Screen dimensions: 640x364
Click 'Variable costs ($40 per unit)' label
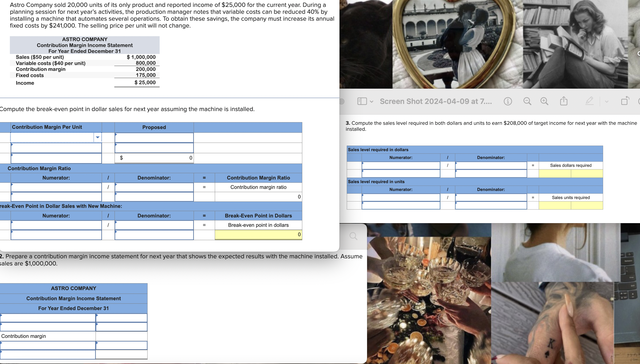pyautogui.click(x=51, y=63)
